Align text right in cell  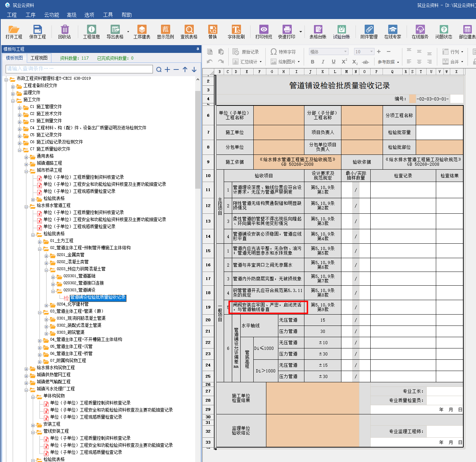click(429, 62)
